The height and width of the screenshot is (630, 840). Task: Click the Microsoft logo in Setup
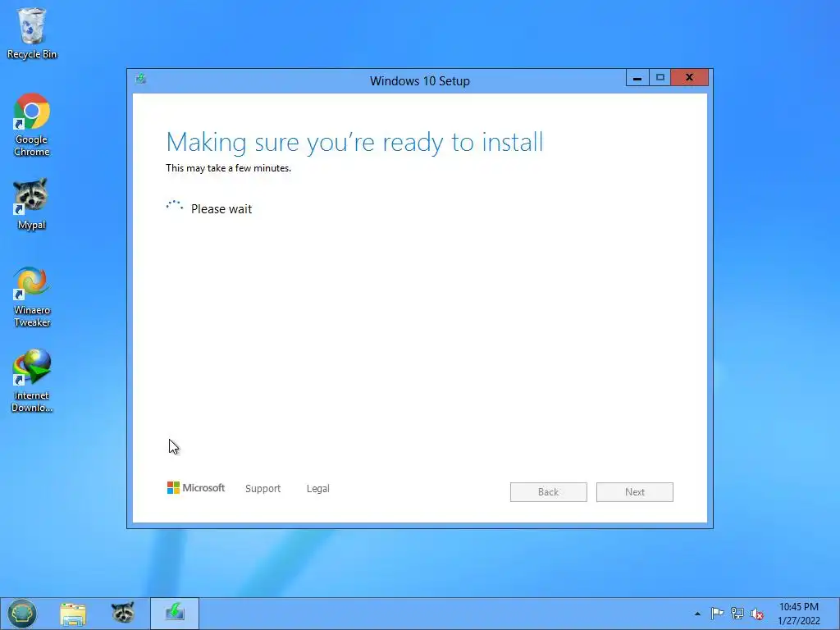(196, 488)
